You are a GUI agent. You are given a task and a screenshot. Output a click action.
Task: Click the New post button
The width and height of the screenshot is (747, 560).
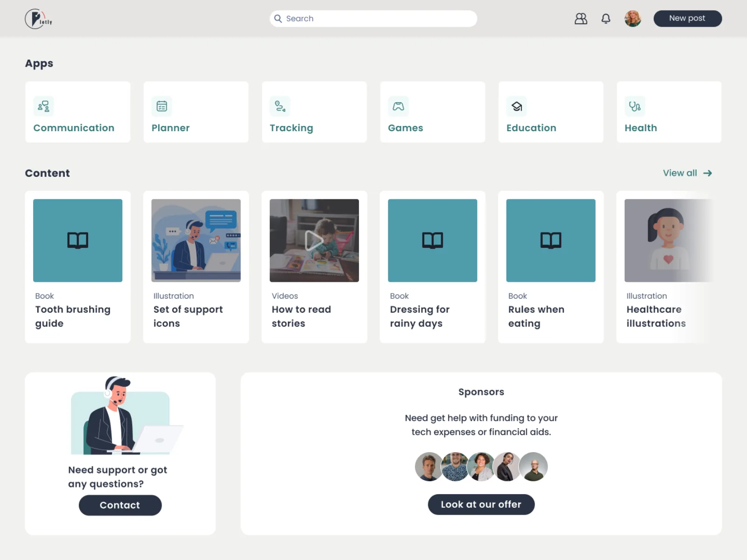[x=688, y=19]
